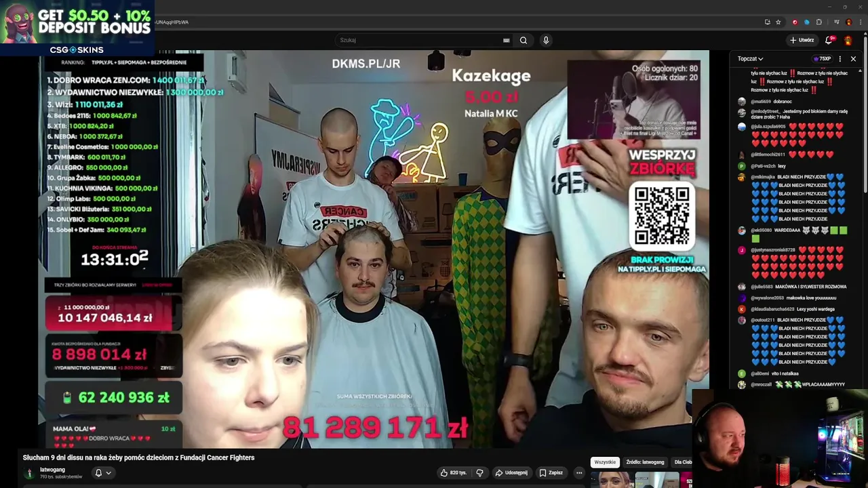868x488 pixels.
Task: Like the video with the thumbs-up 820 tys.
Action: (453, 472)
